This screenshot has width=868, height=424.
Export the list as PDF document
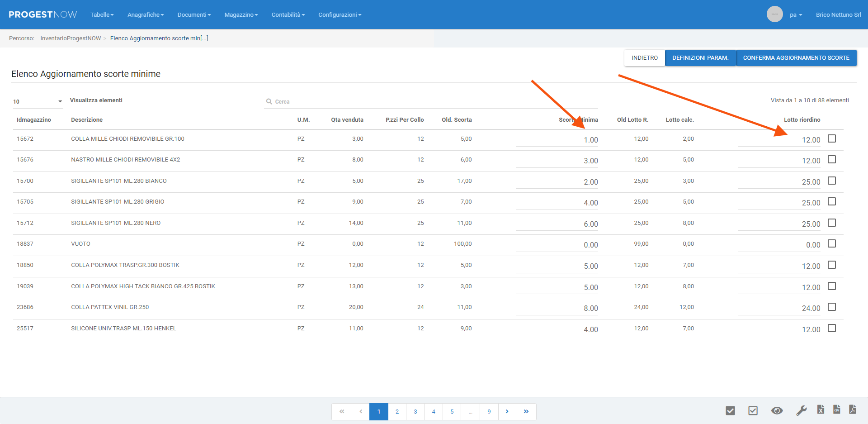click(x=853, y=410)
